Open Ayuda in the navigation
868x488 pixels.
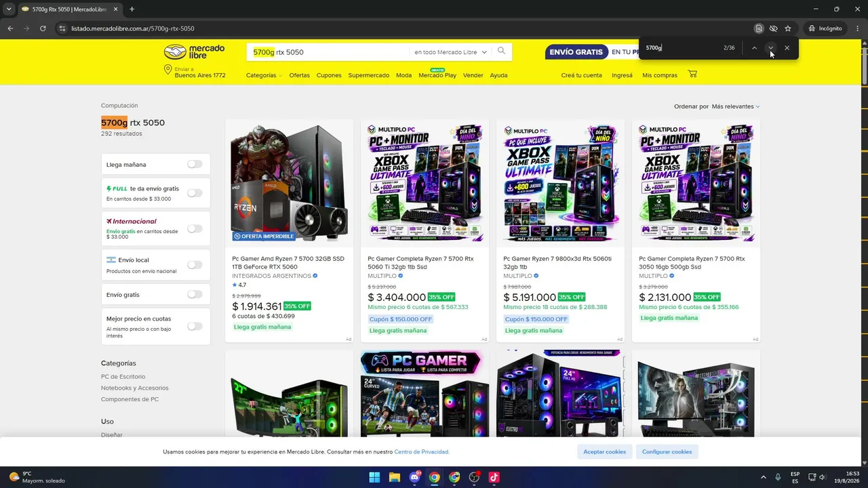click(498, 75)
